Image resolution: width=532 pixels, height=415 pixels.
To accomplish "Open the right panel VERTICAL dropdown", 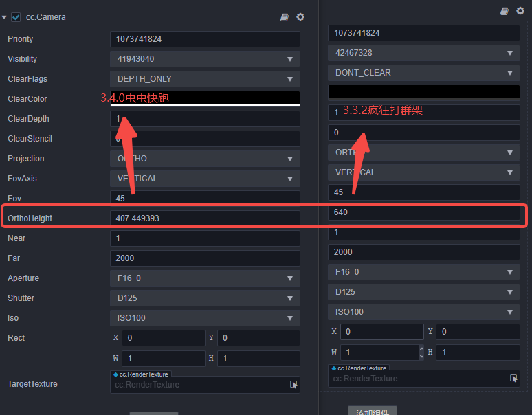I will (x=424, y=172).
